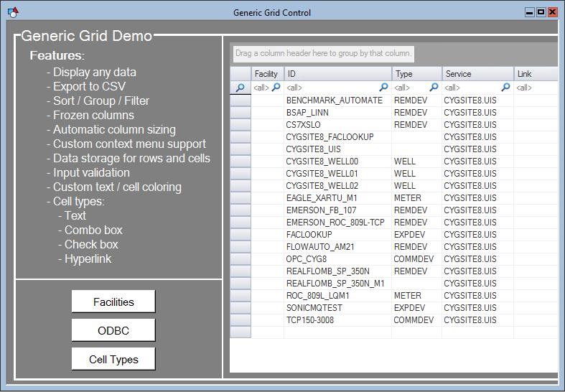Select the EMERSON_FB_107 cell

(x=337, y=210)
